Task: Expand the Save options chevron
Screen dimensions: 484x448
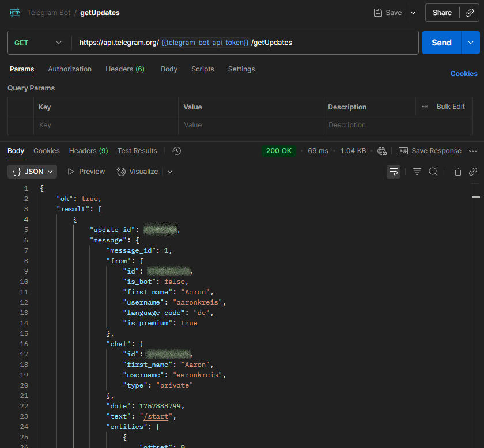Action: coord(413,13)
